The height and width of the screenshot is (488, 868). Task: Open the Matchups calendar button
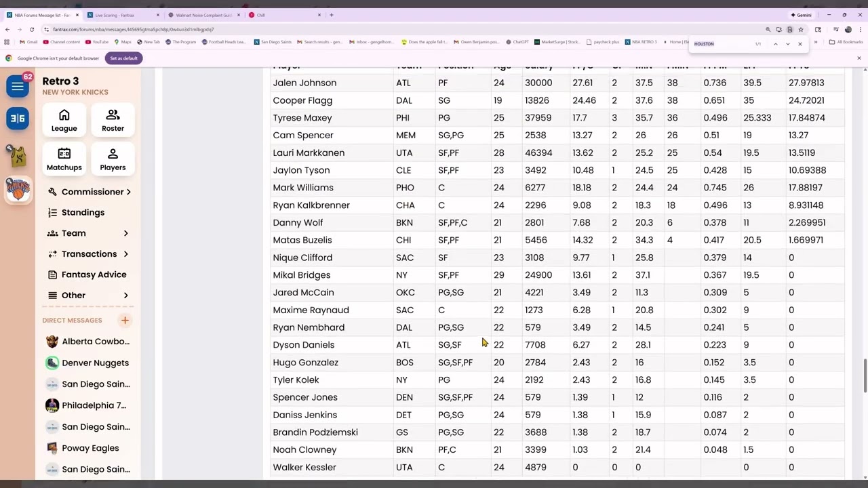click(64, 159)
